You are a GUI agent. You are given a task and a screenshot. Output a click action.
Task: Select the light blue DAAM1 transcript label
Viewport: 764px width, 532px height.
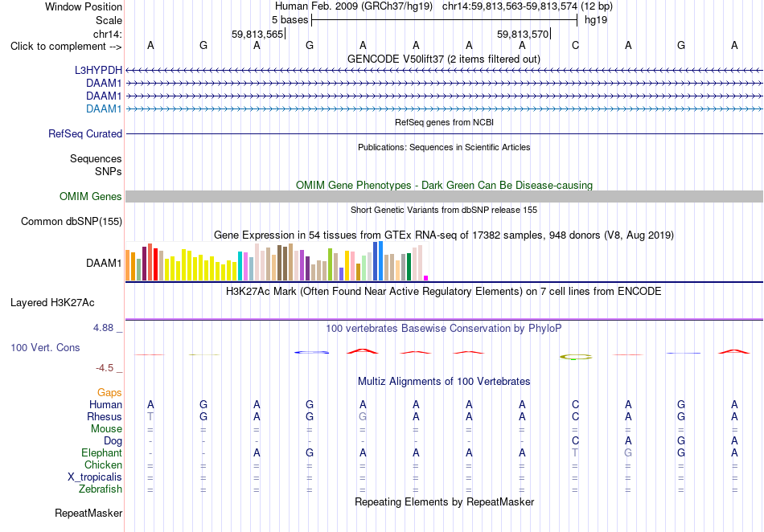coord(104,108)
